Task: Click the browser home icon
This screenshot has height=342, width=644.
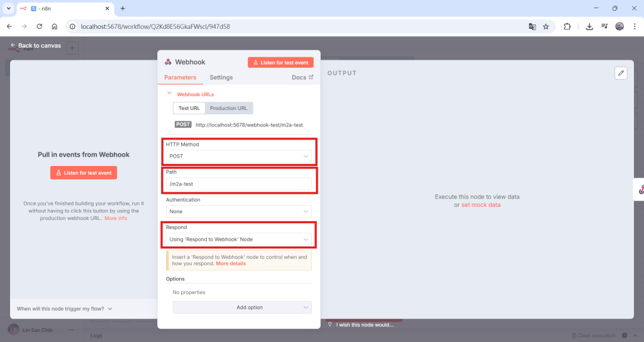Action: coord(54,26)
